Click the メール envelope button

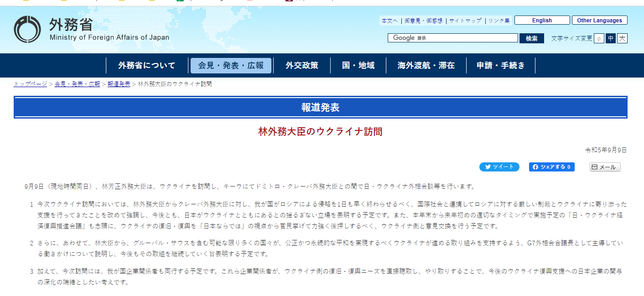point(605,167)
